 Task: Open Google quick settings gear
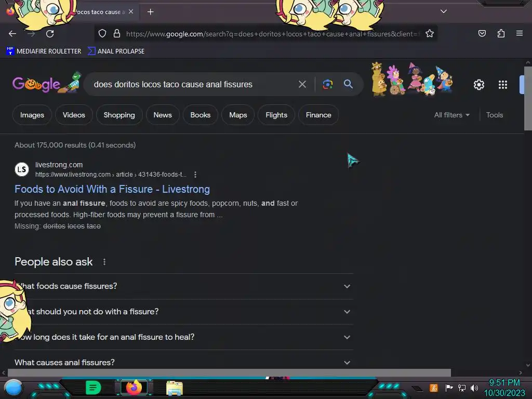point(478,85)
